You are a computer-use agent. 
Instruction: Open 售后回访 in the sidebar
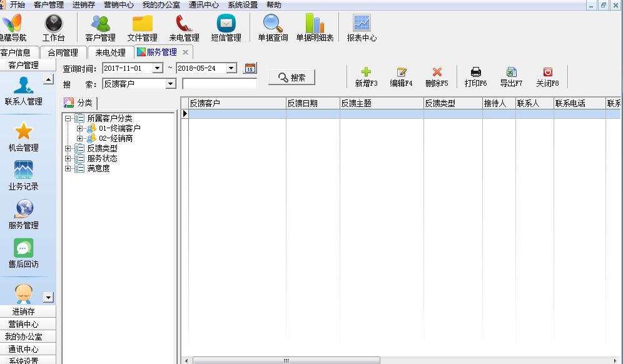(23, 248)
